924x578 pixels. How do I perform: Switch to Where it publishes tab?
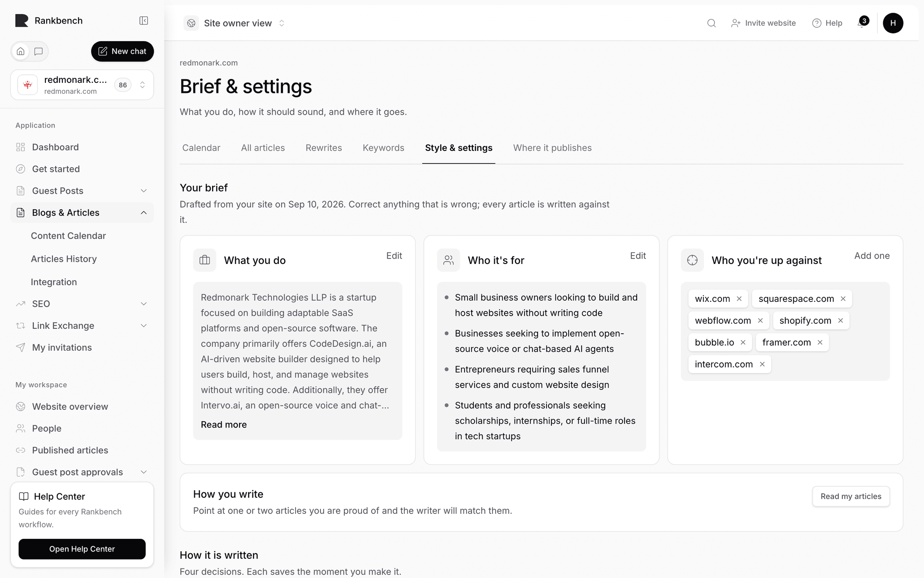[x=552, y=148]
